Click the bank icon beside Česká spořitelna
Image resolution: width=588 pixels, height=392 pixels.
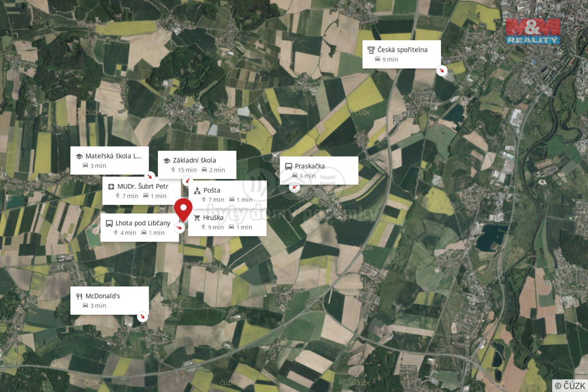click(371, 50)
